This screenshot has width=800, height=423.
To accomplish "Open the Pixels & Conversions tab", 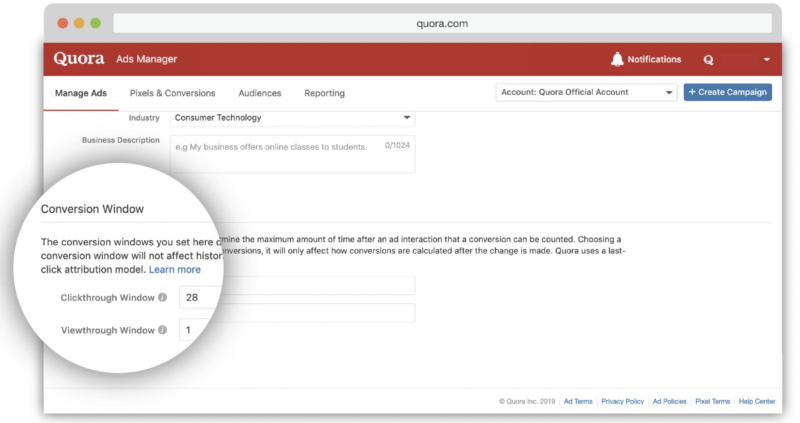I will tap(172, 93).
